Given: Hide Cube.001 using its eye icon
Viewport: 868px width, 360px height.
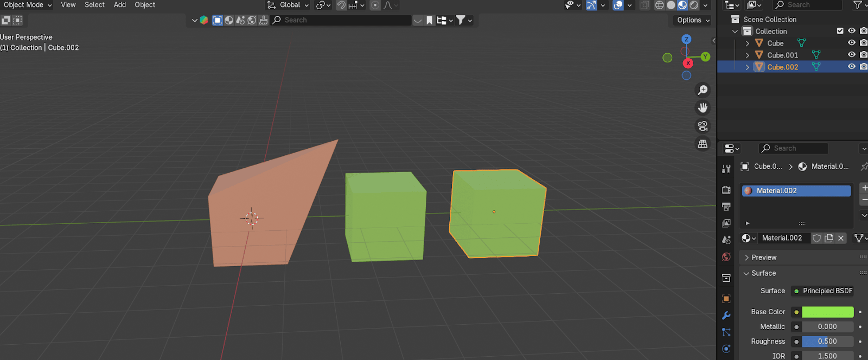Looking at the screenshot, I should pyautogui.click(x=852, y=55).
